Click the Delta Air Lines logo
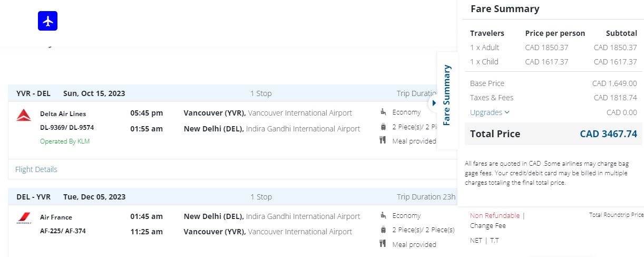Viewport: 644px width, 257px height. coord(24,115)
